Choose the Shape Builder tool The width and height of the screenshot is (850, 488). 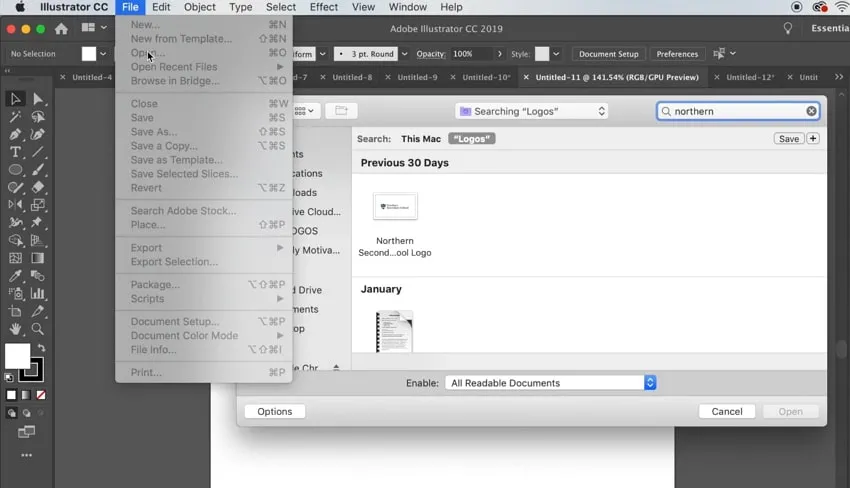pyautogui.click(x=15, y=240)
